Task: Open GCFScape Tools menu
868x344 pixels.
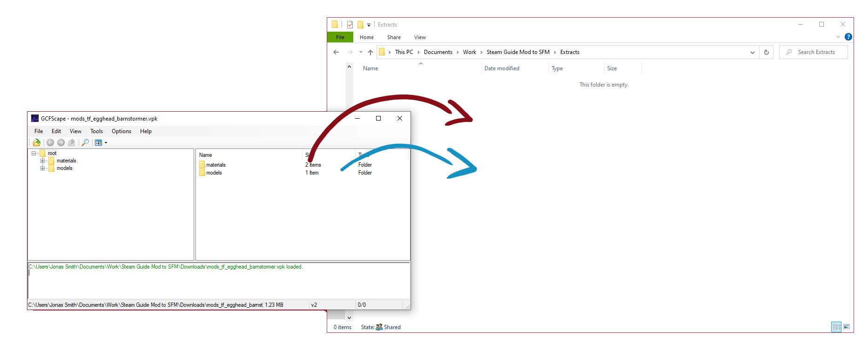Action: 96,131
